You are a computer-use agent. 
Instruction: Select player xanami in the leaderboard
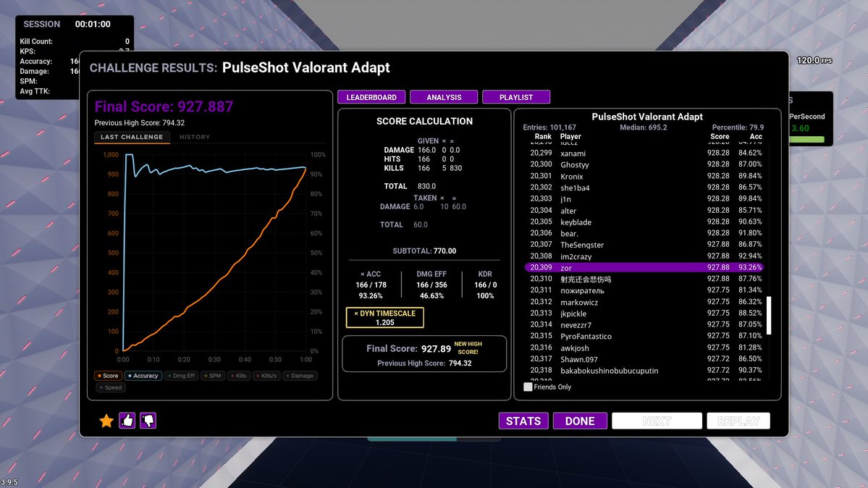click(644, 153)
